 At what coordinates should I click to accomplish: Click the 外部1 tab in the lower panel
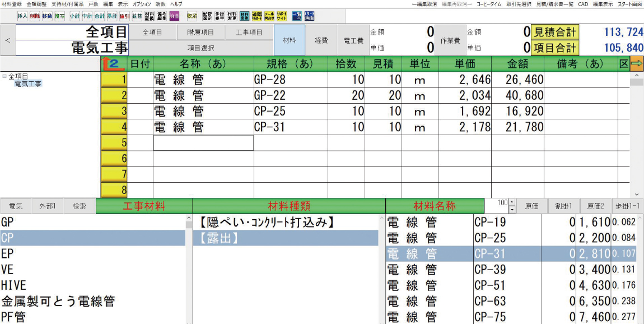tap(47, 206)
